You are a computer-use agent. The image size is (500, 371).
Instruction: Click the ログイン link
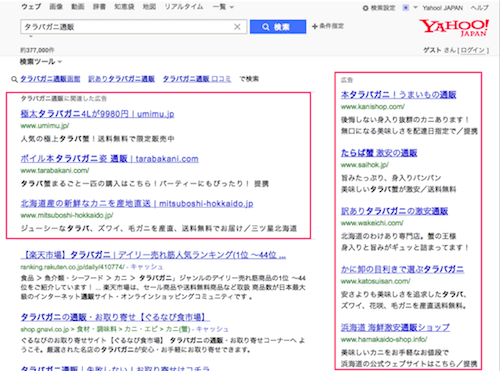pos(473,50)
